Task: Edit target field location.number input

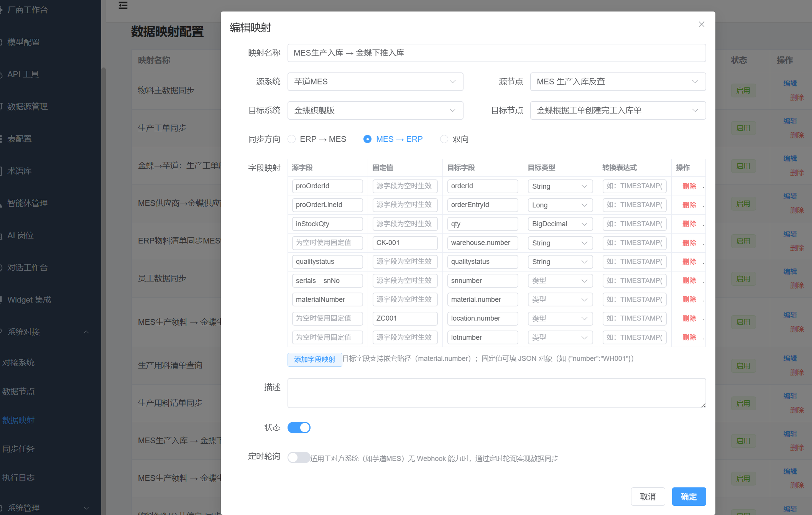Action: coord(483,319)
